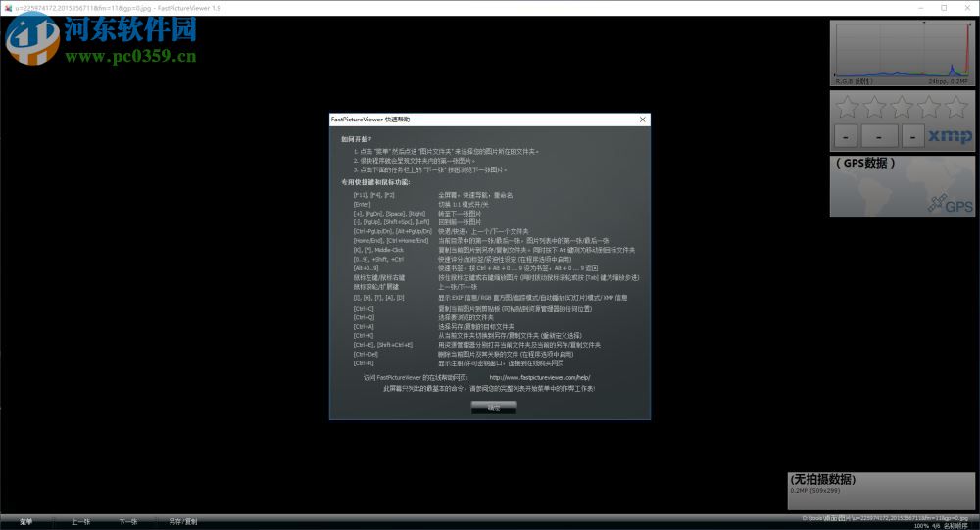Viewport: 980px width, 530px height.
Task: Click the (GPS数据) panel title
Action: click(x=865, y=164)
